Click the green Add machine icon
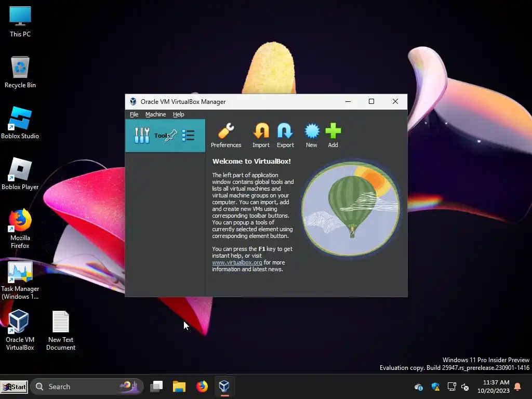The width and height of the screenshot is (532, 399). click(333, 136)
